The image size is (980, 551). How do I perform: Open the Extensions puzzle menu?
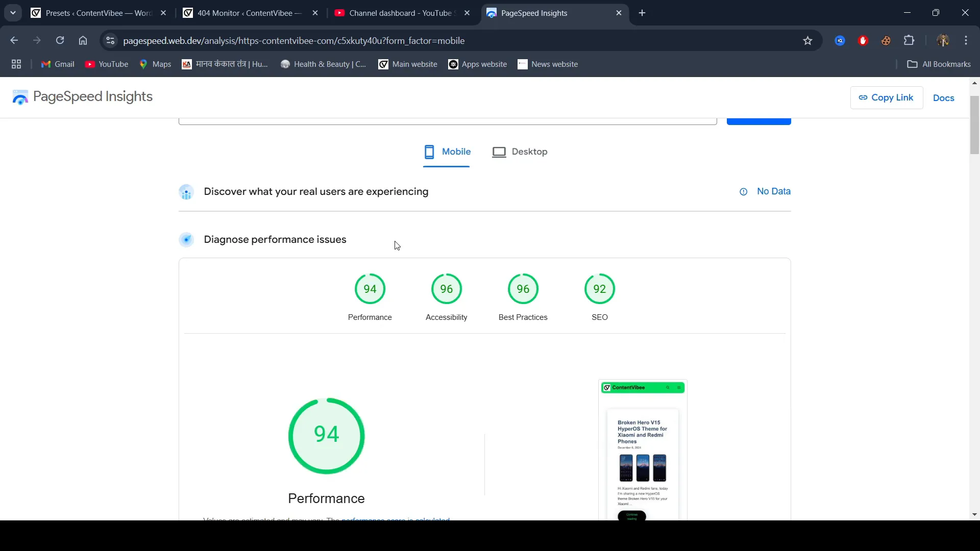pyautogui.click(x=909, y=40)
